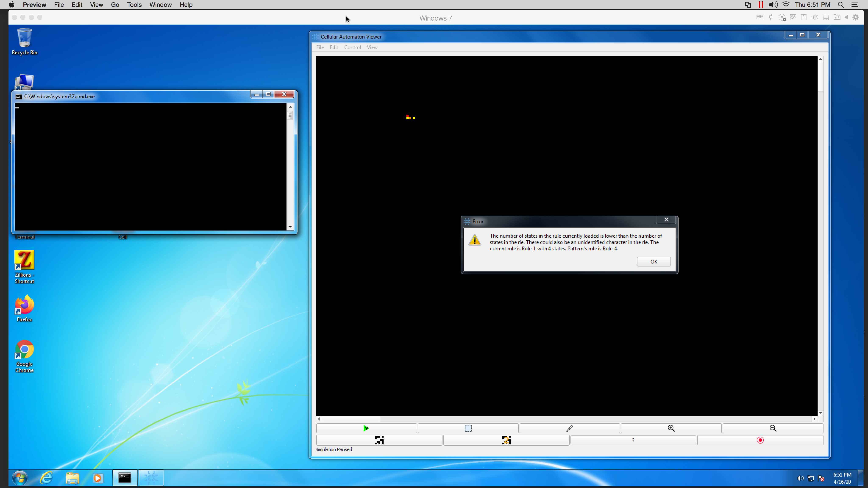The image size is (868, 488).
Task: Click the VM settings gear icon
Action: [856, 17]
